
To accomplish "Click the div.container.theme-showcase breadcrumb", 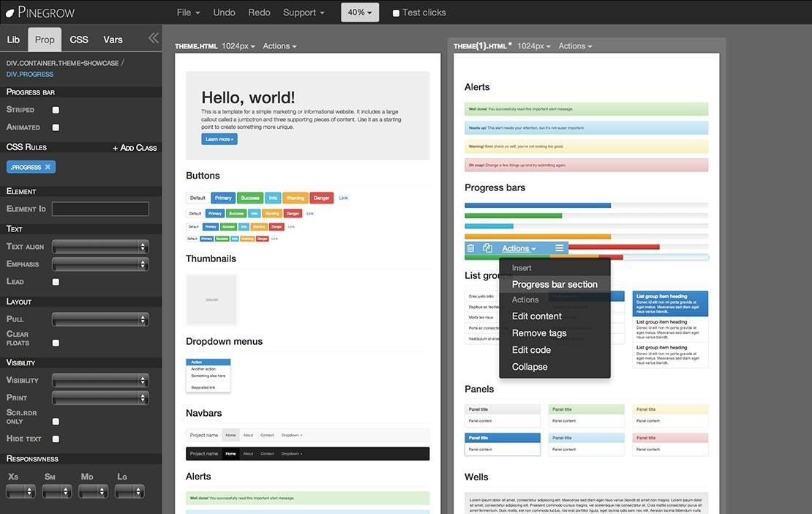I will pos(63,63).
